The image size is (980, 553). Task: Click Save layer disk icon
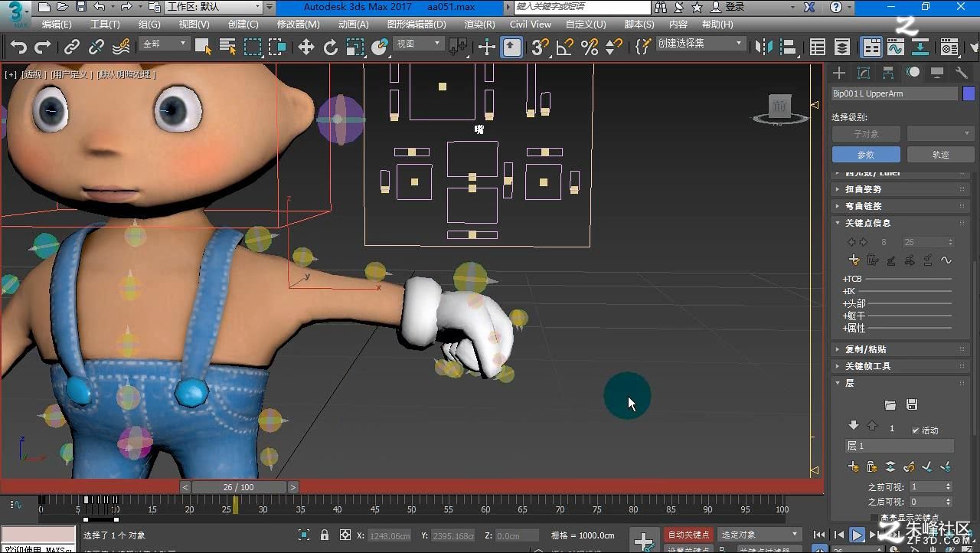[x=911, y=404]
